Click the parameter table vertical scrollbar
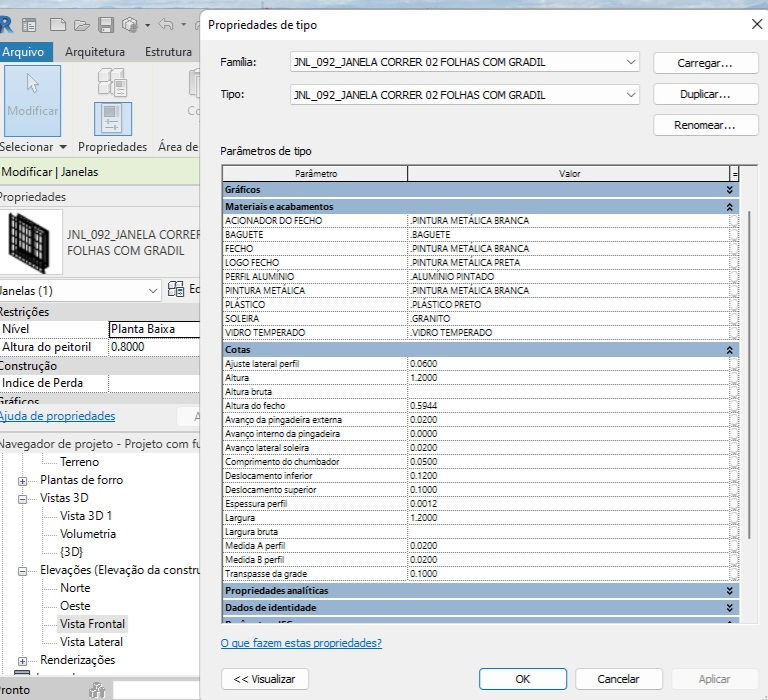This screenshot has height=700, width=768. pyautogui.click(x=749, y=375)
